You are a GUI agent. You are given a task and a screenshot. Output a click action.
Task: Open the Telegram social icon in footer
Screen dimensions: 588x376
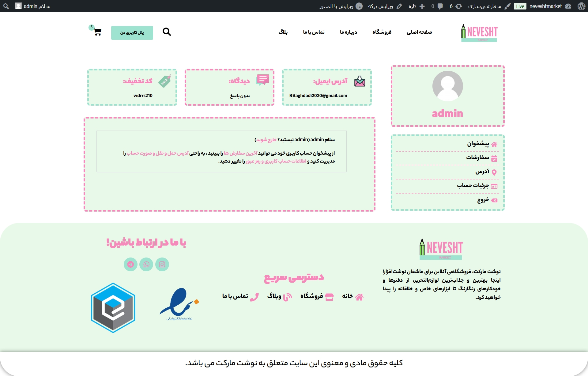(130, 264)
